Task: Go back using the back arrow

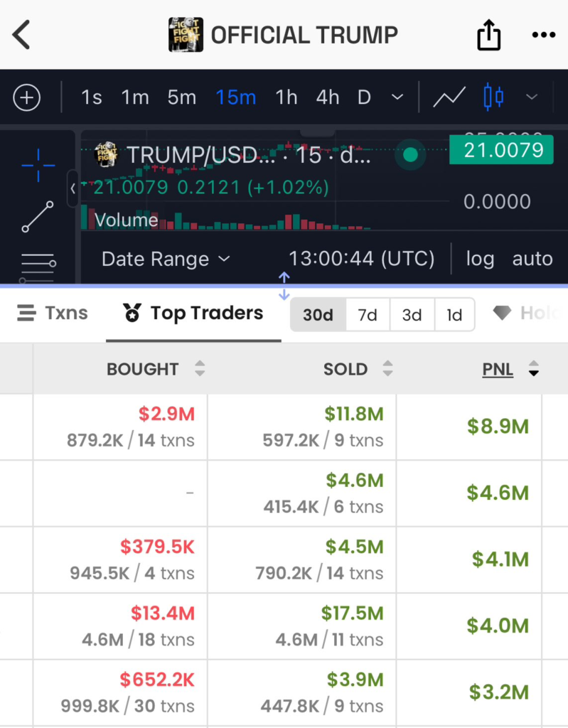Action: [x=21, y=35]
